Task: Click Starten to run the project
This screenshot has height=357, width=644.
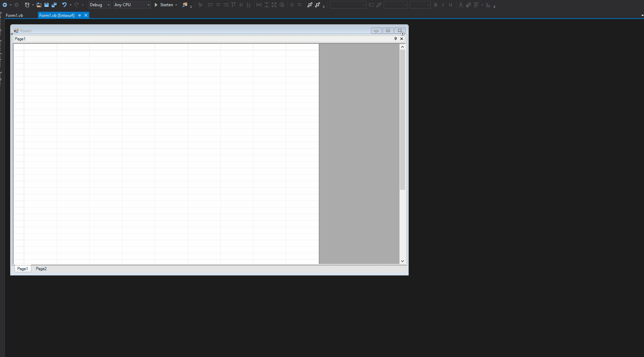Action: coord(164,5)
